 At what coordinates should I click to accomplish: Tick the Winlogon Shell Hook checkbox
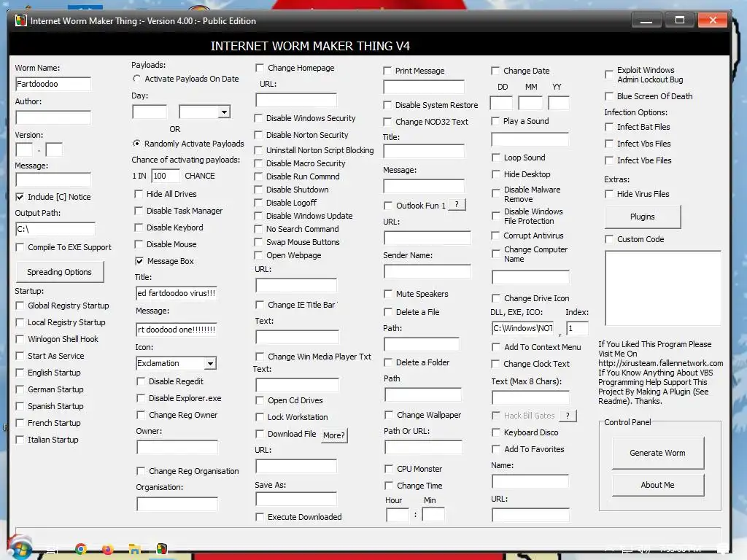[x=20, y=339]
